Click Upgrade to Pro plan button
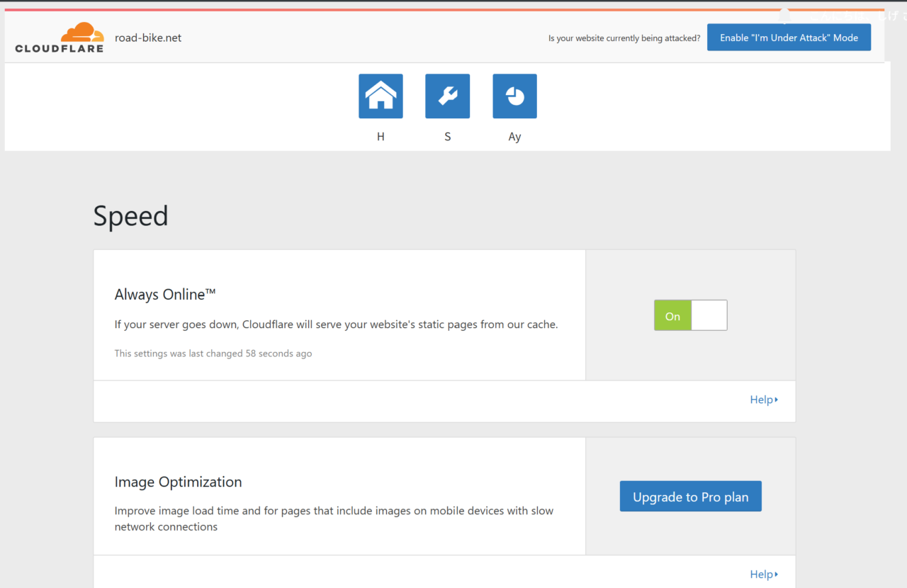This screenshot has height=588, width=907. click(690, 497)
